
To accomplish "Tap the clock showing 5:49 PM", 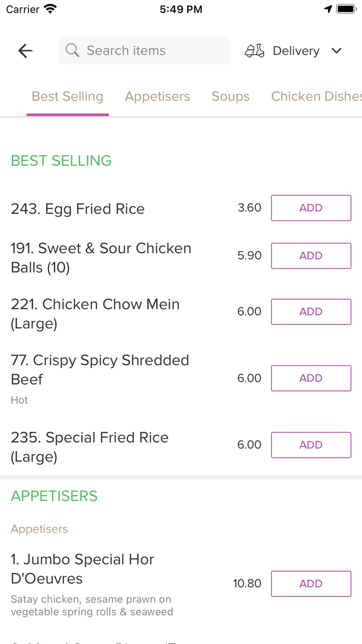I will coord(180,8).
